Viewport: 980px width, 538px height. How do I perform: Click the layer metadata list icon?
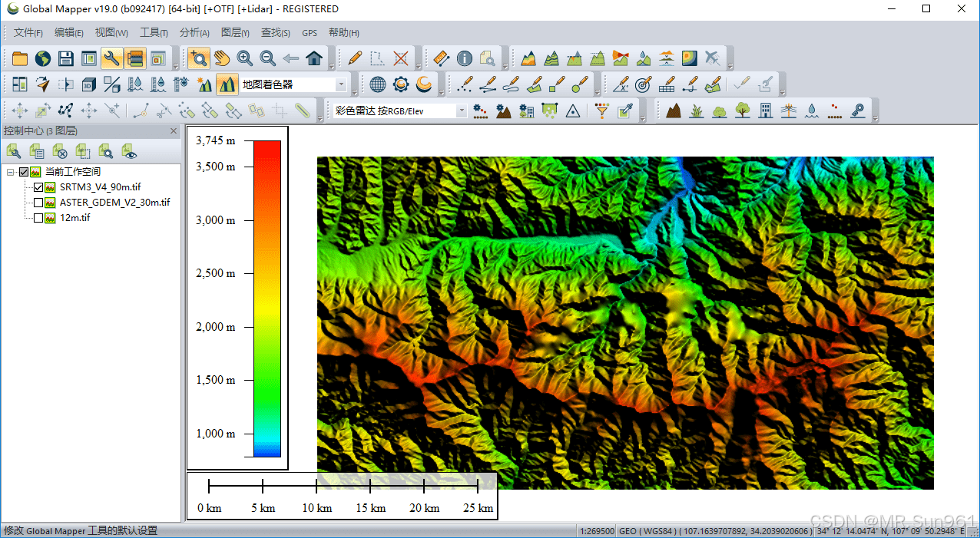(37, 151)
